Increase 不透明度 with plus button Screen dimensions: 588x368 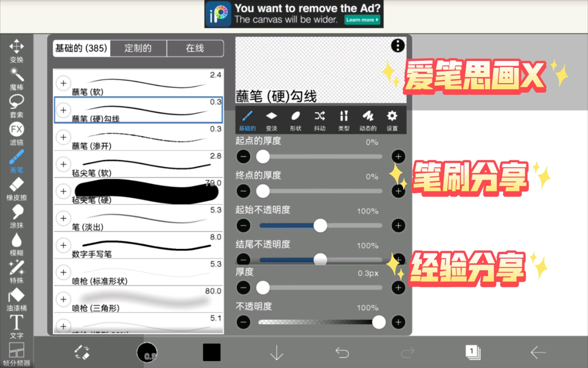(398, 322)
